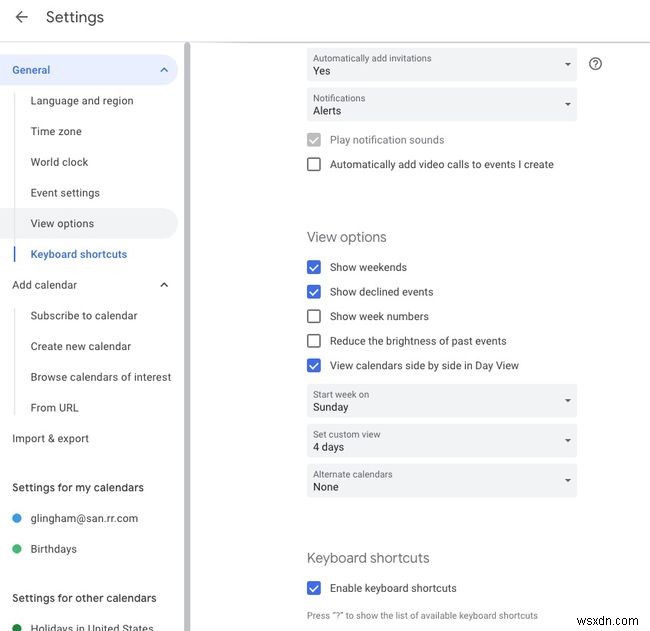
Task: Click the keyboard shortcuts hint text
Action: coord(422,616)
